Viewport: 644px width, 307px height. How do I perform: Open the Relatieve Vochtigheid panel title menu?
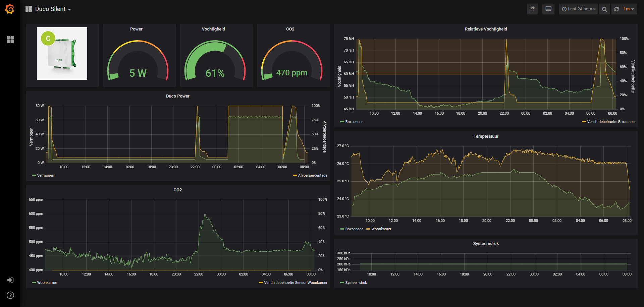point(486,29)
